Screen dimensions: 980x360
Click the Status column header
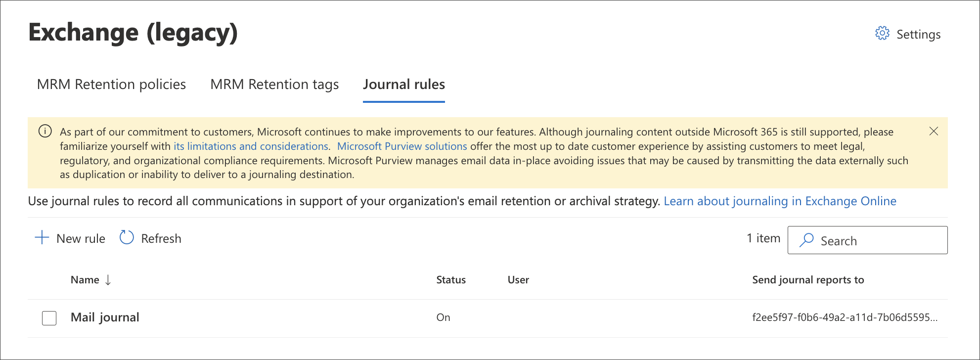tap(451, 280)
